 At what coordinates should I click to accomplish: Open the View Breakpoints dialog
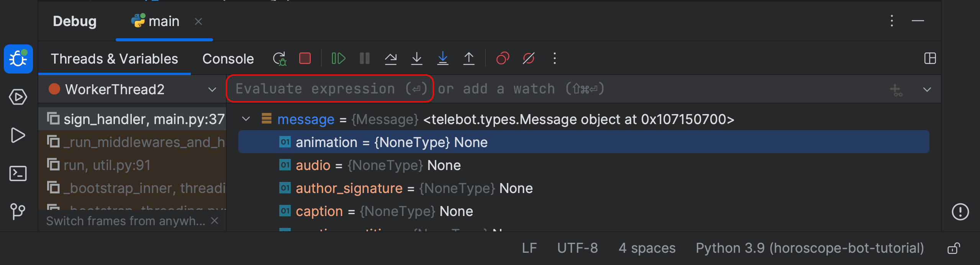click(x=502, y=59)
